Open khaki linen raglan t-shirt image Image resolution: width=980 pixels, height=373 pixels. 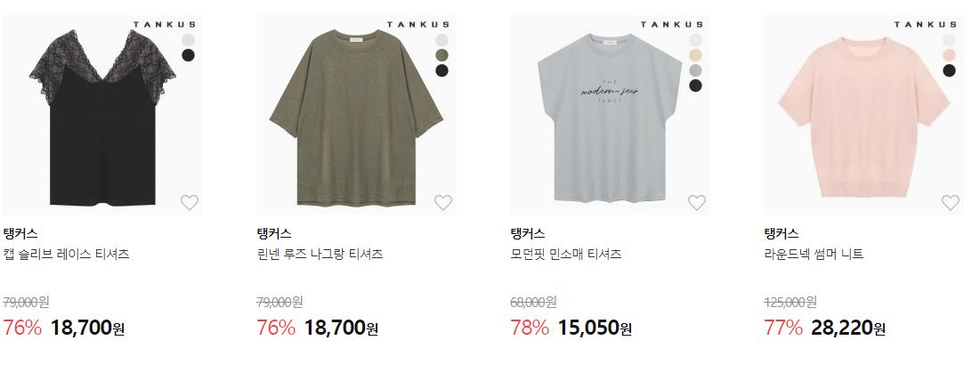coord(356,116)
